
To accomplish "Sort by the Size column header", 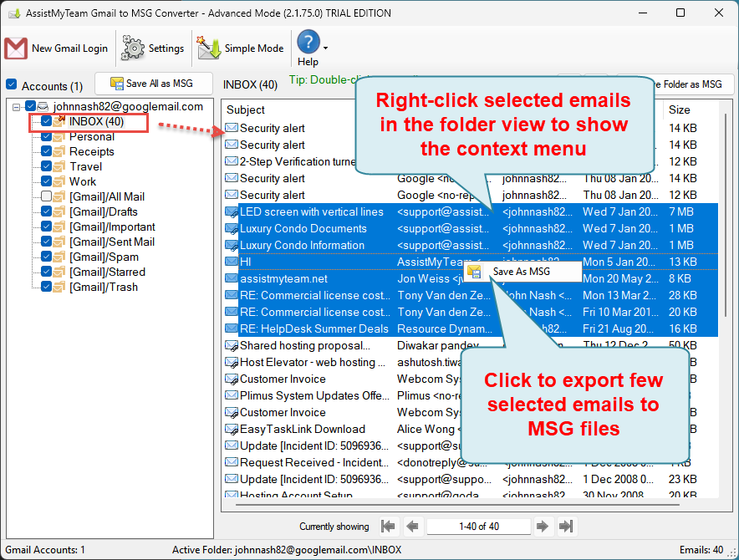I will pyautogui.click(x=679, y=109).
